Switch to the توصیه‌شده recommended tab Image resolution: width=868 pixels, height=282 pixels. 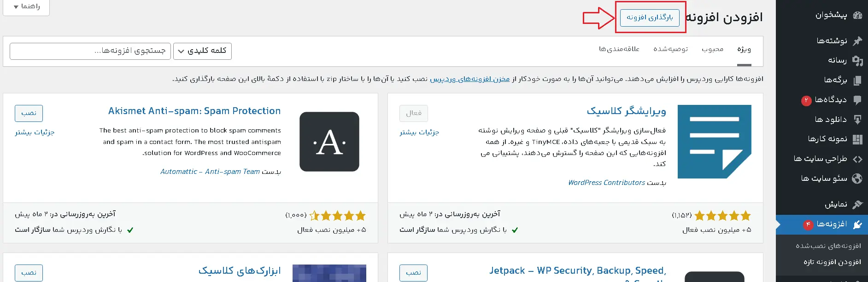[x=671, y=49]
